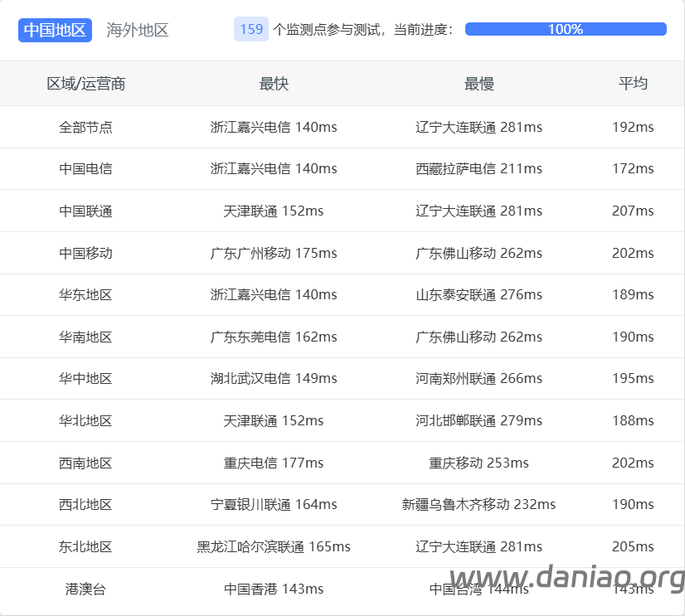Select the 中国联通 row label
685x616 pixels.
click(85, 211)
